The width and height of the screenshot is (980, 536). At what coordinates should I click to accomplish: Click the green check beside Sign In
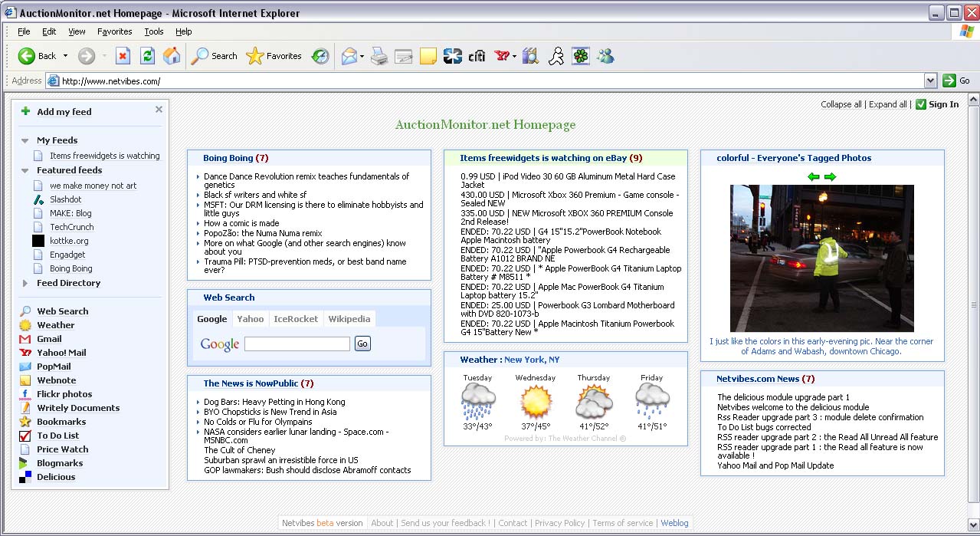pos(920,104)
